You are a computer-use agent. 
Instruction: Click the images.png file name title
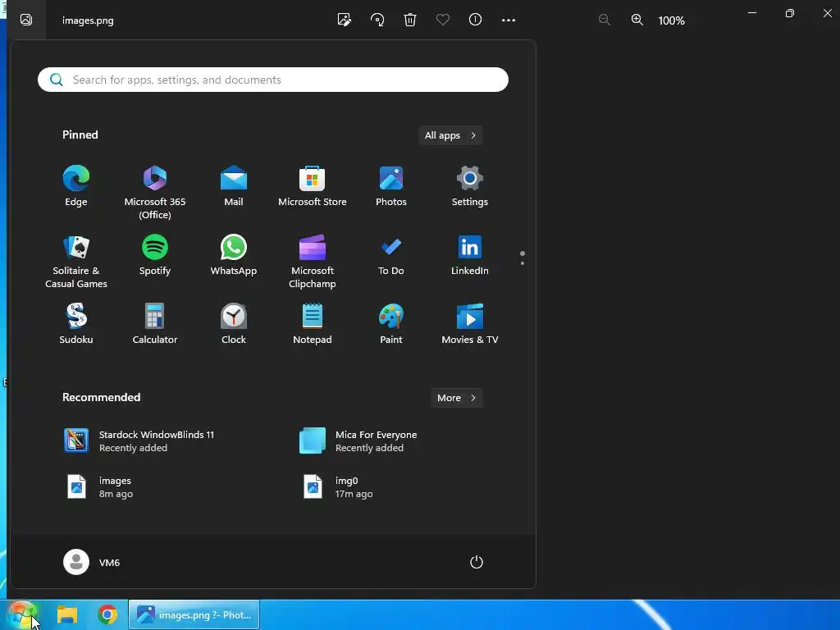point(88,21)
